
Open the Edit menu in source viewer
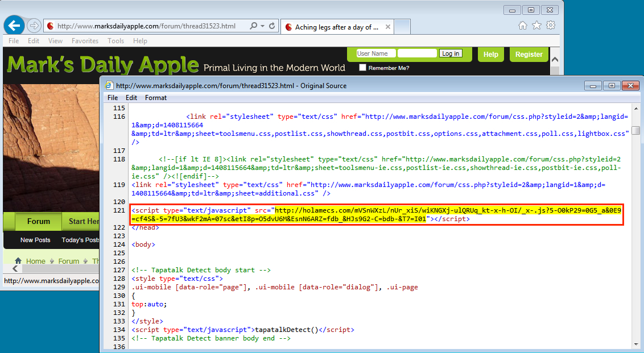131,98
